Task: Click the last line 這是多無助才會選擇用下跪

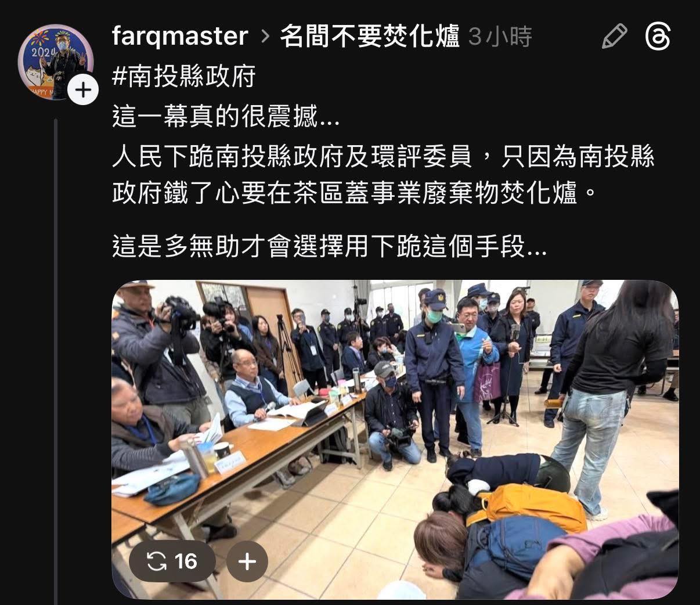Action: pos(329,247)
